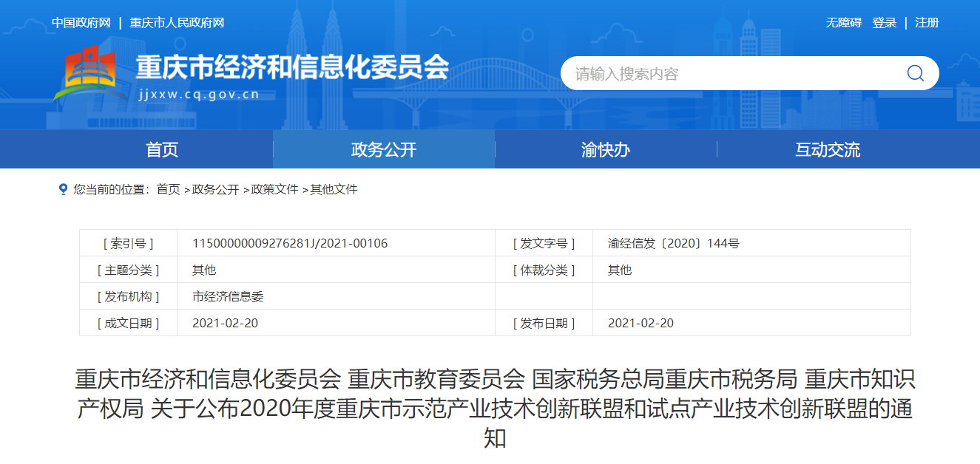Click the 登录 login link

coord(884,23)
